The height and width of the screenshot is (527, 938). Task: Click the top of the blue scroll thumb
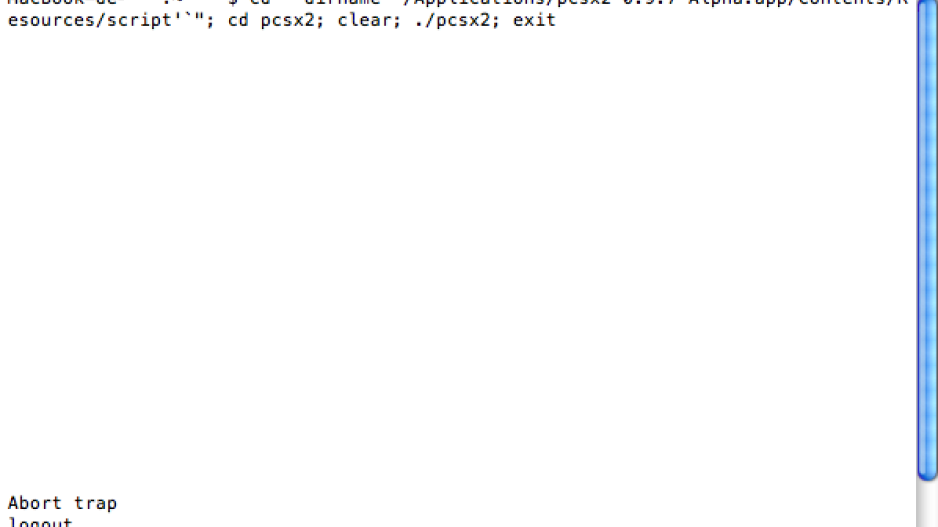(x=927, y=7)
